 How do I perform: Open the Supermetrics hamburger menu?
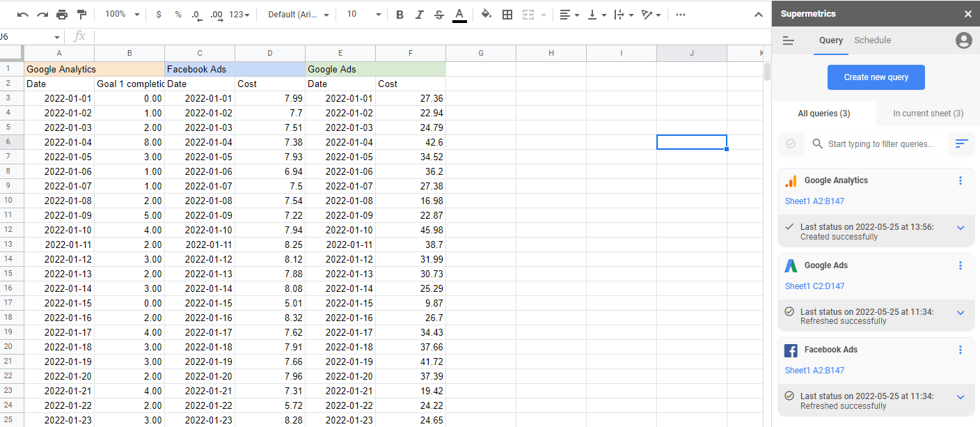(789, 41)
